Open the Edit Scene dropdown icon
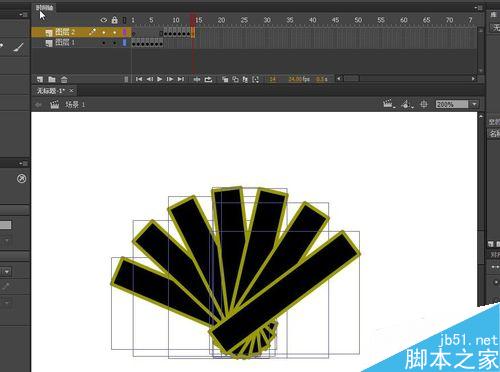 click(x=388, y=104)
